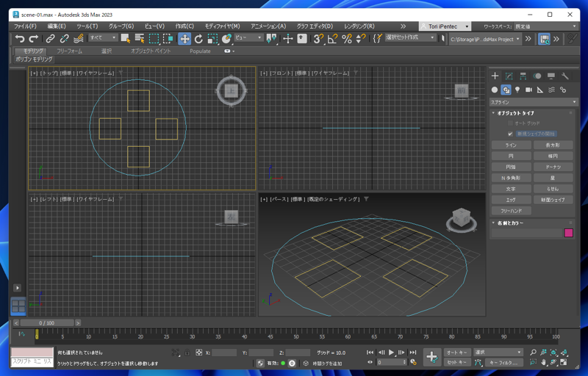588x376 pixels.
Task: Open the Tori iPentec account dropdown
Action: pyautogui.click(x=445, y=26)
